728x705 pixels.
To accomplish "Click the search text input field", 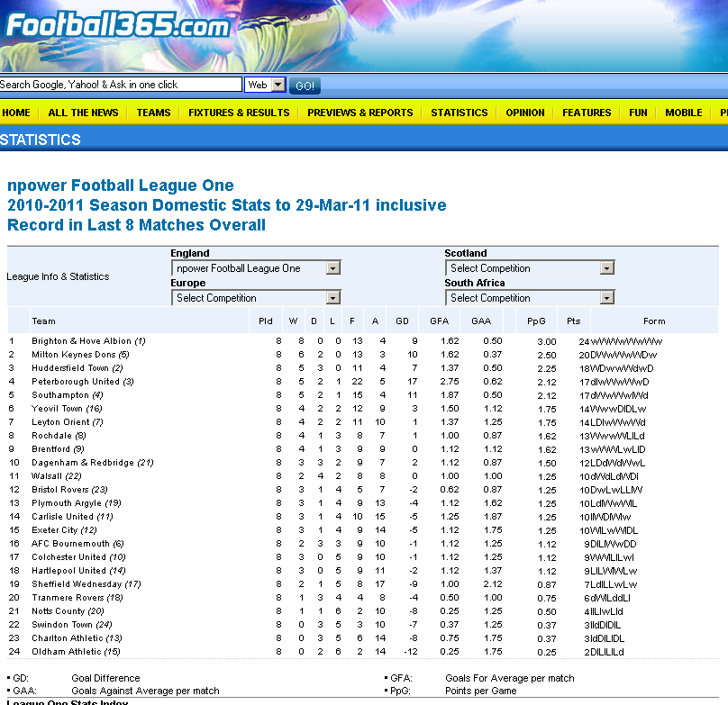I will tap(121, 85).
